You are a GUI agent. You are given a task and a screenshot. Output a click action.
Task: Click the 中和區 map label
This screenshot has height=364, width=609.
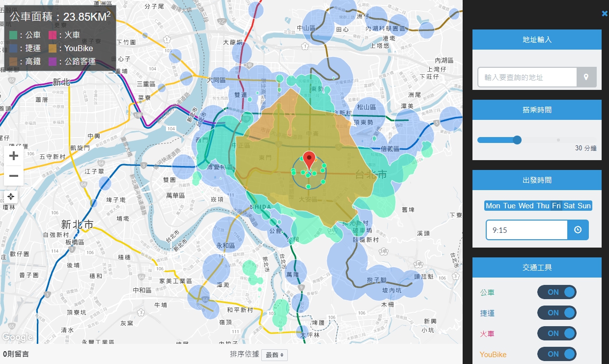[x=142, y=290]
